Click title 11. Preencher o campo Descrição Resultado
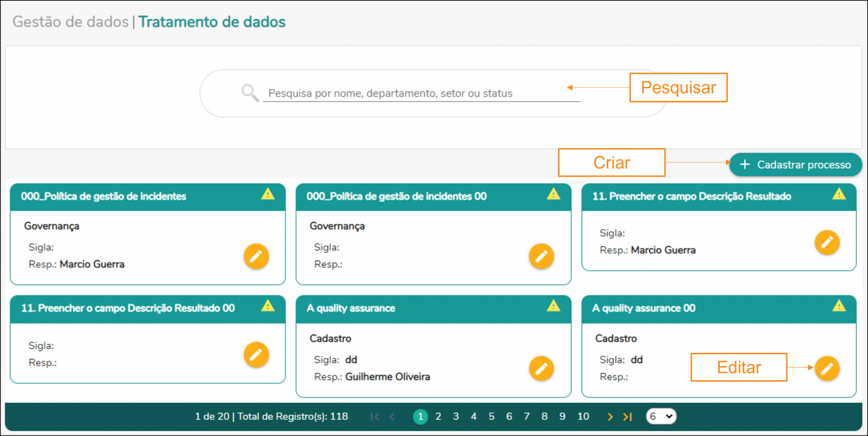This screenshot has width=868, height=436. [x=691, y=197]
